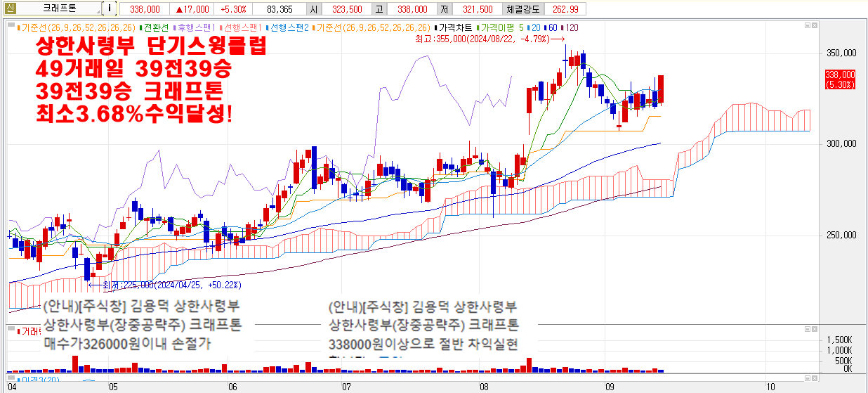Click the 저 low price label
The image size is (868, 393).
444,9
